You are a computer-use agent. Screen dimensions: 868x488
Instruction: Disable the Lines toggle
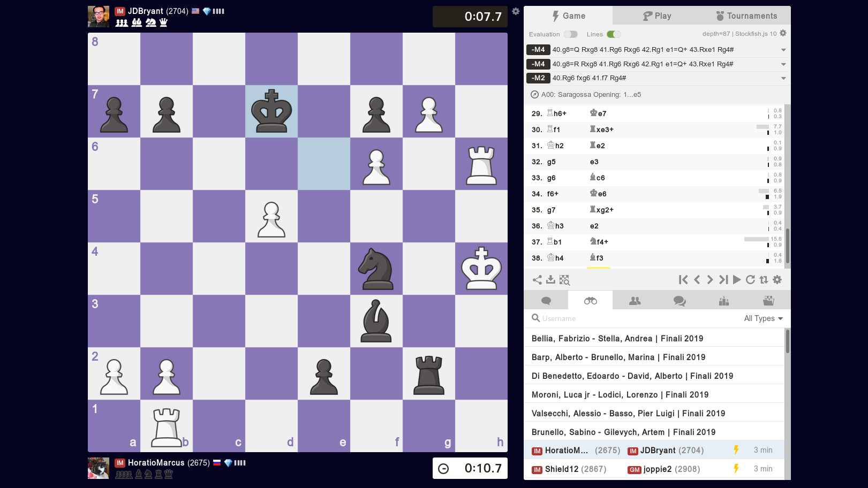[x=614, y=34]
